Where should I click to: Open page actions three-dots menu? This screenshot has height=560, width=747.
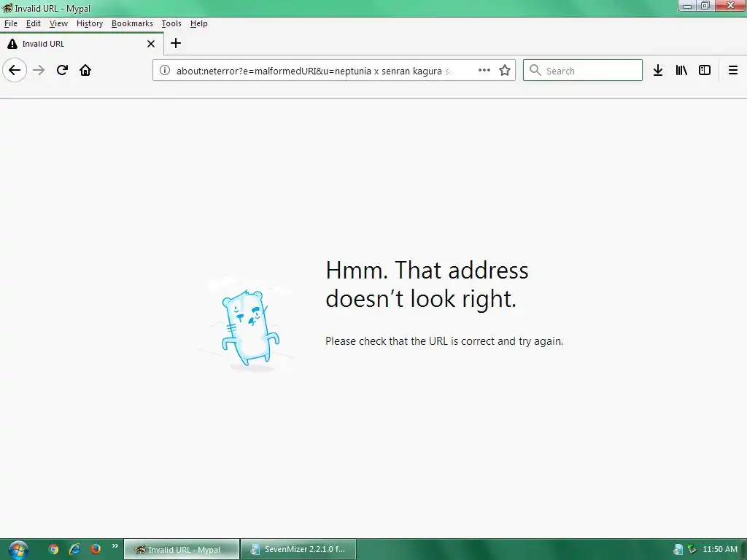pos(484,70)
